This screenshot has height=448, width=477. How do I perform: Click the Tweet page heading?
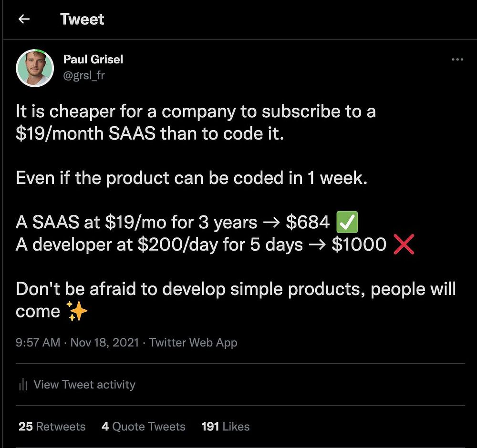click(82, 19)
